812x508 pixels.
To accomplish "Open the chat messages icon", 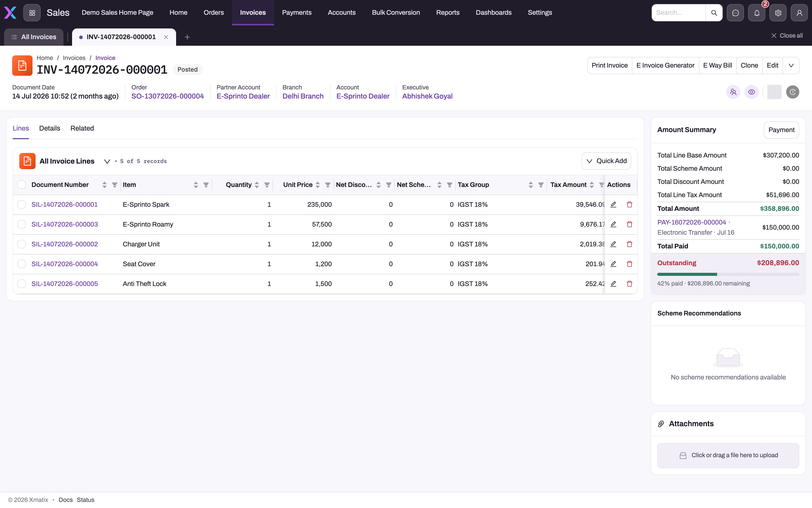I will click(736, 13).
